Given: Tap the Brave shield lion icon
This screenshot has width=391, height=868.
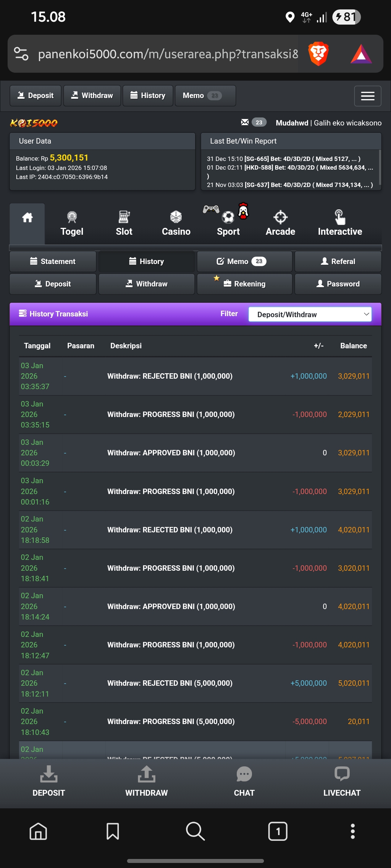Looking at the screenshot, I should [x=318, y=54].
